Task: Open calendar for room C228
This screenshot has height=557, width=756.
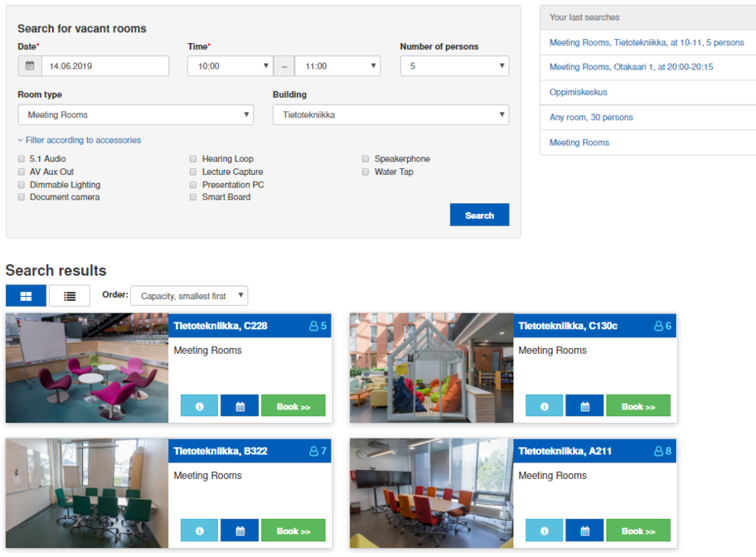Action: point(240,406)
